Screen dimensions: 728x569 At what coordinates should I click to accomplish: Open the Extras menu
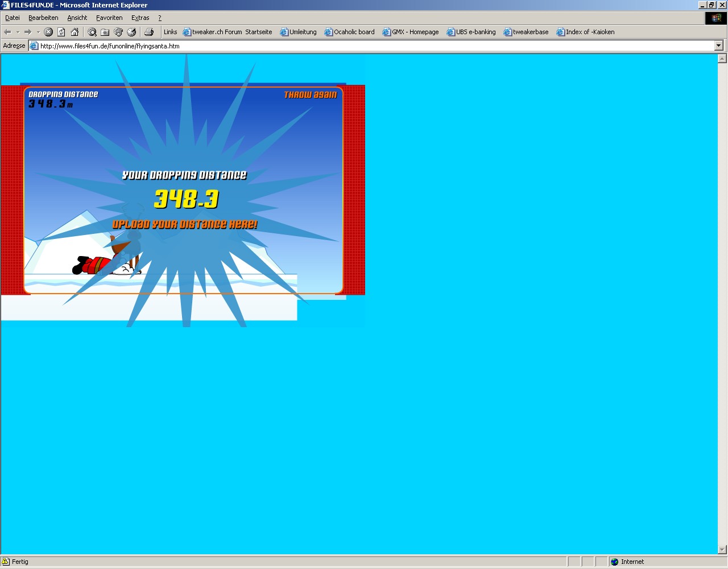pyautogui.click(x=140, y=18)
